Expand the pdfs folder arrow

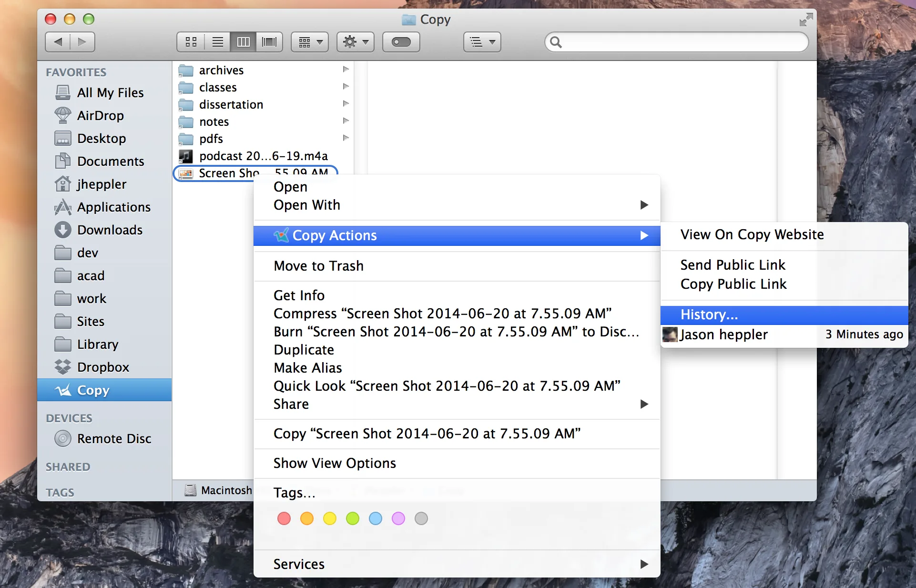point(346,138)
